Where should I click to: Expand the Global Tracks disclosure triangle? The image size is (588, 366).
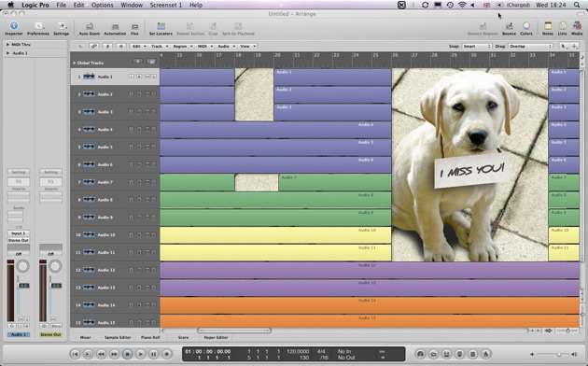click(74, 63)
